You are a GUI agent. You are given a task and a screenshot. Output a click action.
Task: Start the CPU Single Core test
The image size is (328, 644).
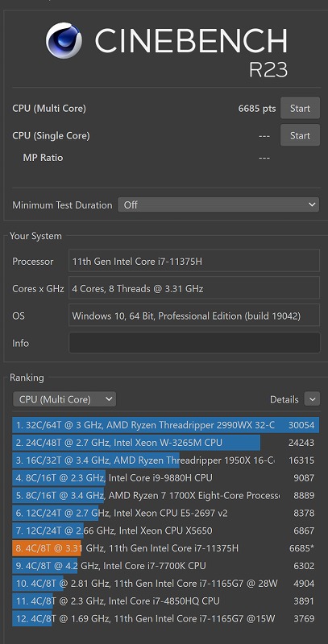[300, 135]
